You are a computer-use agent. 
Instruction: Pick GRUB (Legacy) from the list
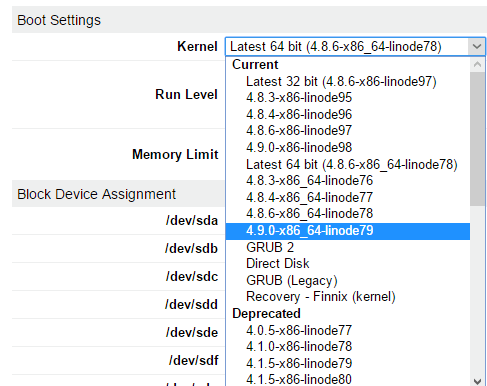click(x=348, y=280)
